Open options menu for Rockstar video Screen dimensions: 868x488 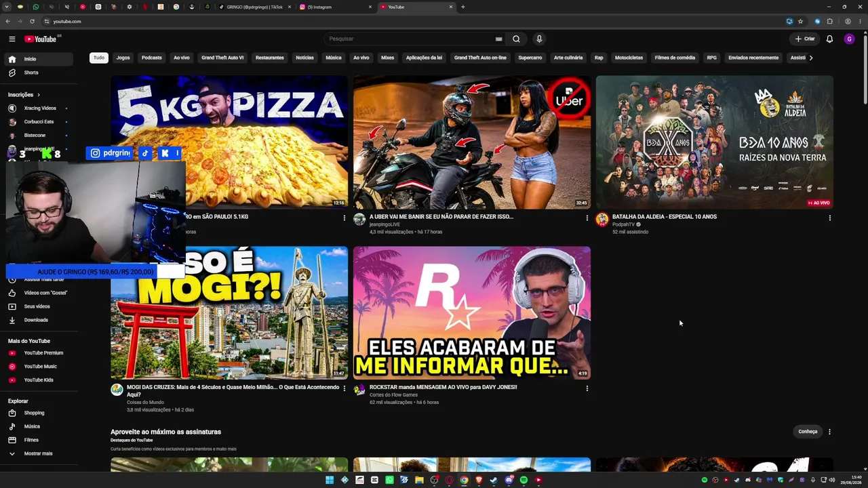587,388
